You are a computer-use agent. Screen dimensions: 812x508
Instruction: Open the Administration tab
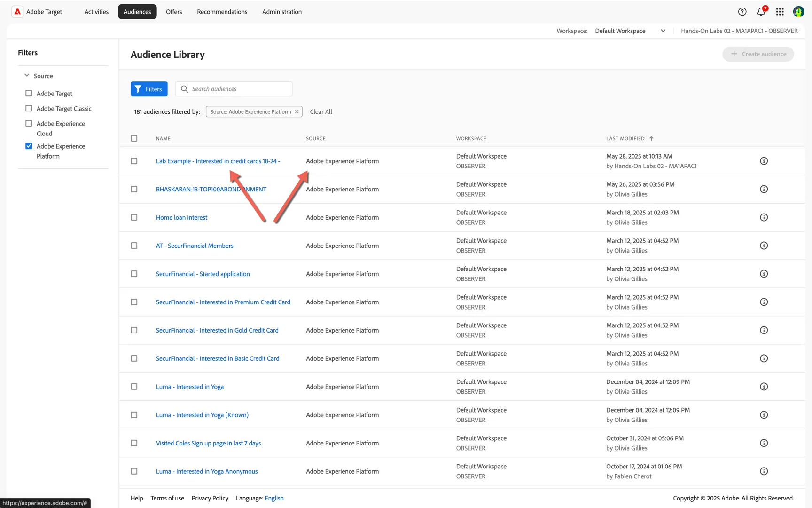[282, 12]
